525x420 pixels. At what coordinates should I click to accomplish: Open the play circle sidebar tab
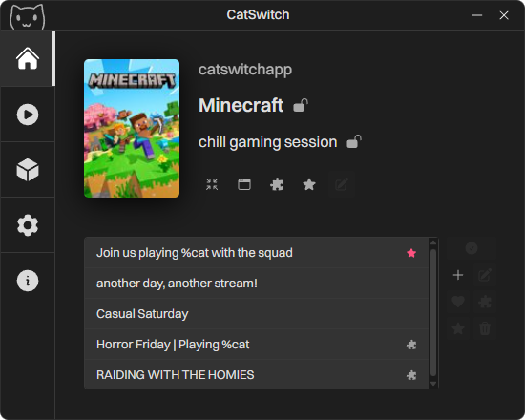click(x=28, y=115)
